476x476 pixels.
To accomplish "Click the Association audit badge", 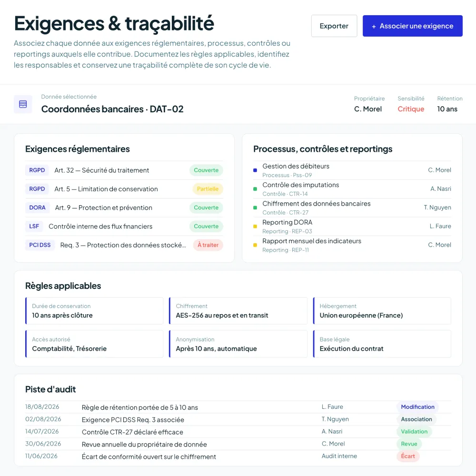I will coord(416,419).
